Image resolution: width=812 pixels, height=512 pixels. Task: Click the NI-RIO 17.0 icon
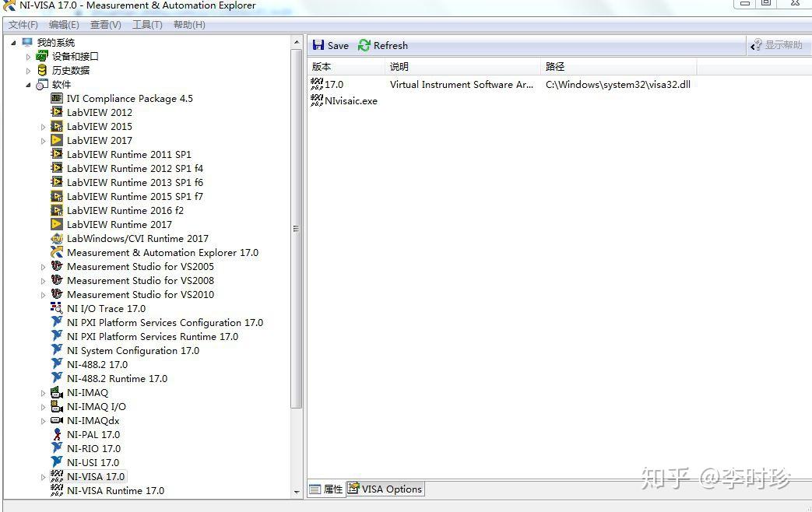[x=57, y=448]
